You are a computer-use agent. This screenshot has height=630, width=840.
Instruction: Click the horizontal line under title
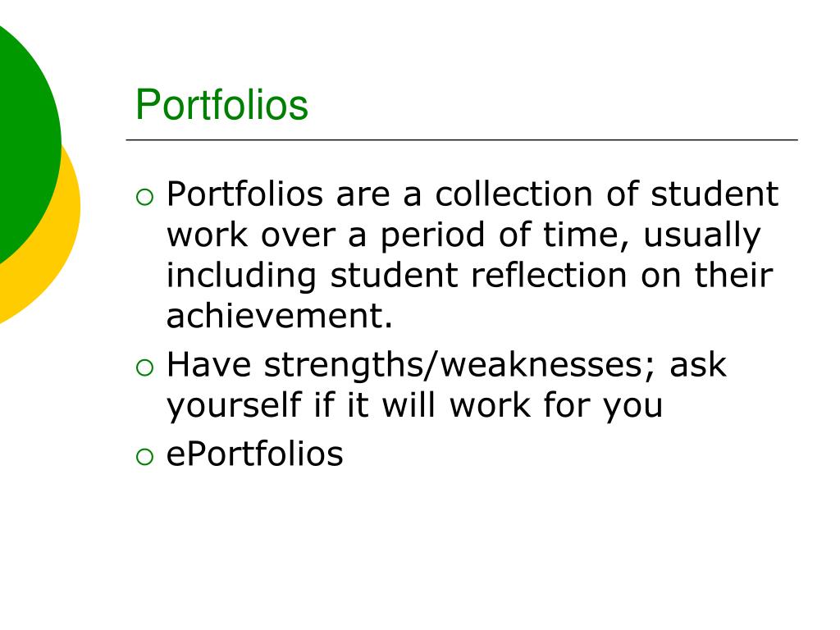(462, 139)
